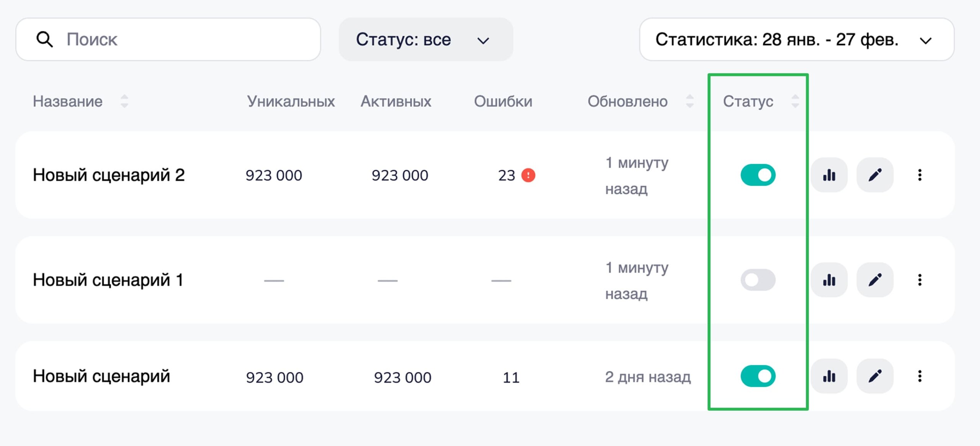The image size is (980, 446).
Task: Sort by the Обновлено column arrows
Action: [690, 102]
